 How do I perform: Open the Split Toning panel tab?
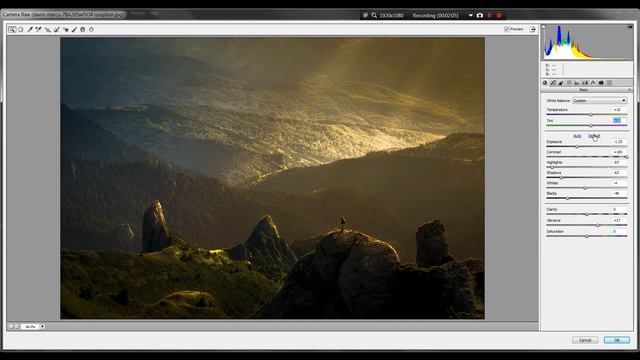[577, 83]
